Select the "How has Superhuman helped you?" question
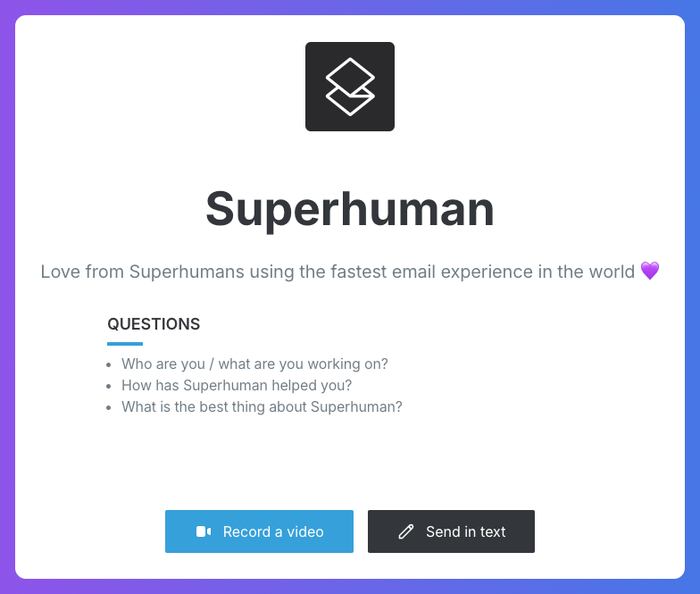The width and height of the screenshot is (700, 594). [237, 386]
